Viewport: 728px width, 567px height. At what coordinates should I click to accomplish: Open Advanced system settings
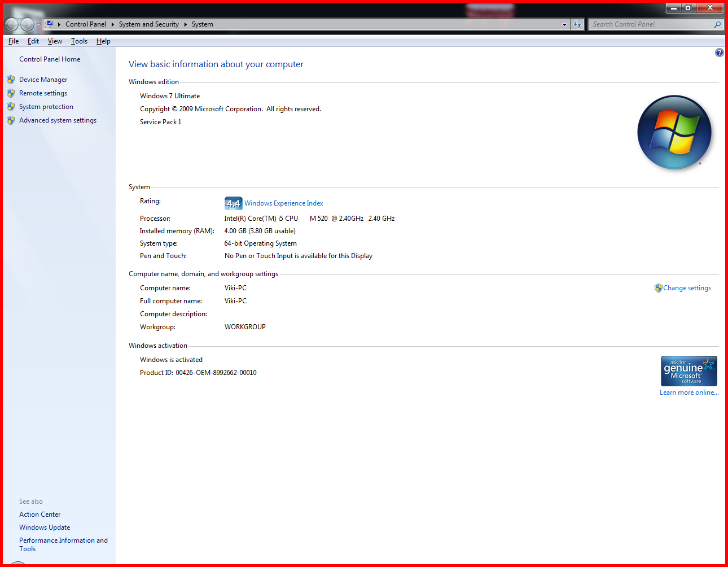(x=58, y=120)
